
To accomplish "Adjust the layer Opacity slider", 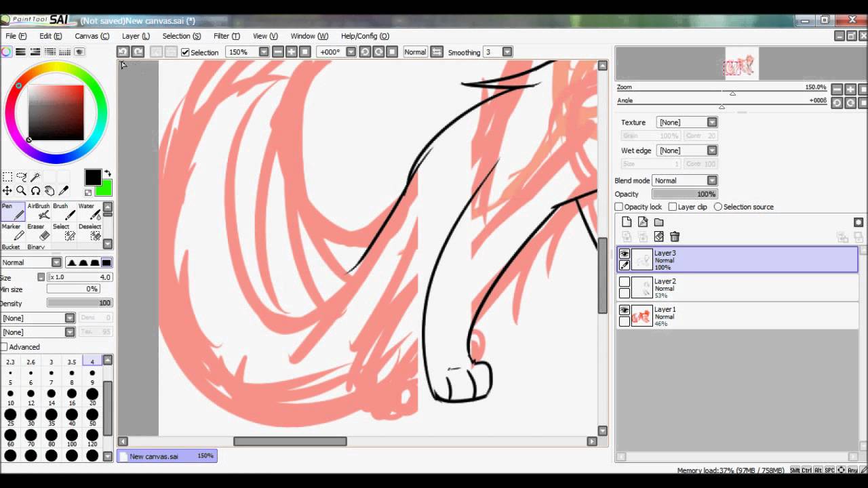I will pos(684,194).
